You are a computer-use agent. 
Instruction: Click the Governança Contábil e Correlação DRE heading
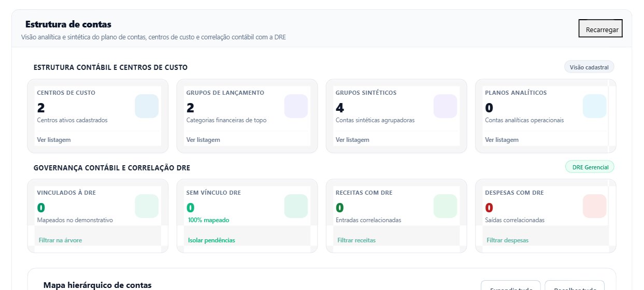[112, 168]
